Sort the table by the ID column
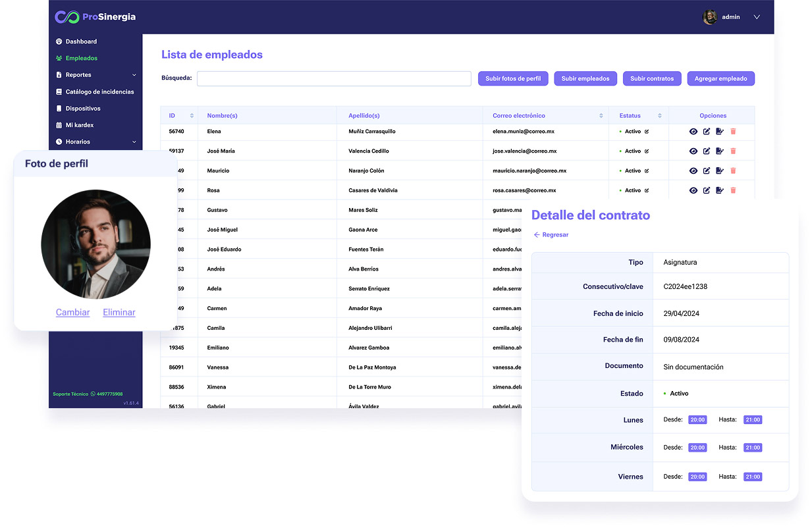The width and height of the screenshot is (812, 528). 179,116
